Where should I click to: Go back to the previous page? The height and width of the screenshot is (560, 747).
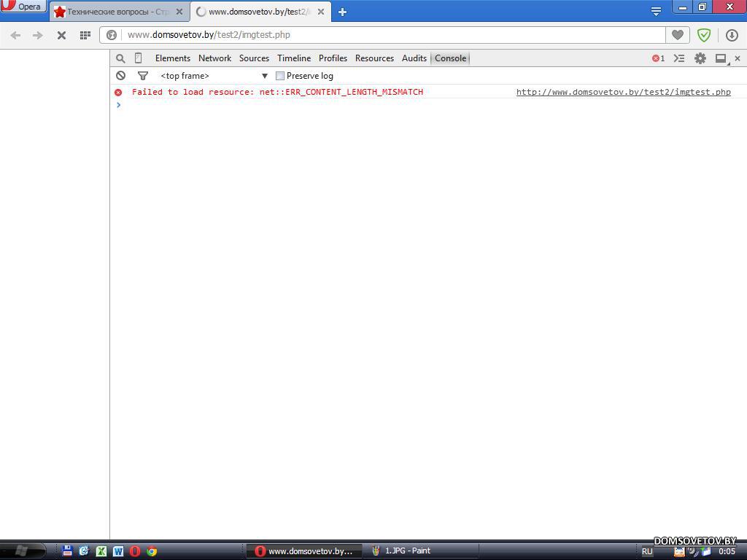coord(15,35)
